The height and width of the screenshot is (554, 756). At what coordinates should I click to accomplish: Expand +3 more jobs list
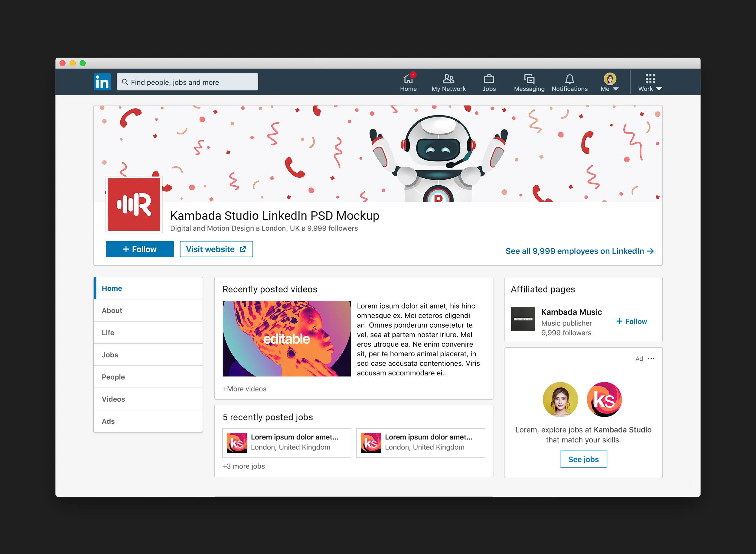tap(244, 466)
